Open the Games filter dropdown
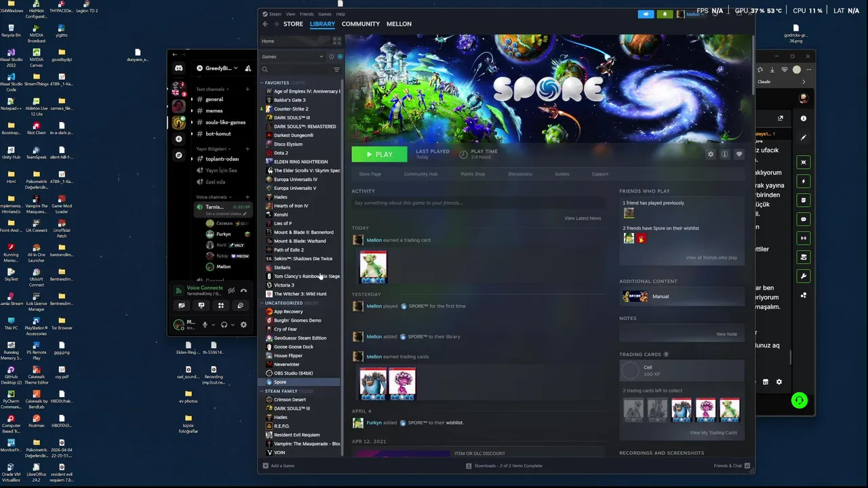This screenshot has width=868, height=488. coord(293,57)
